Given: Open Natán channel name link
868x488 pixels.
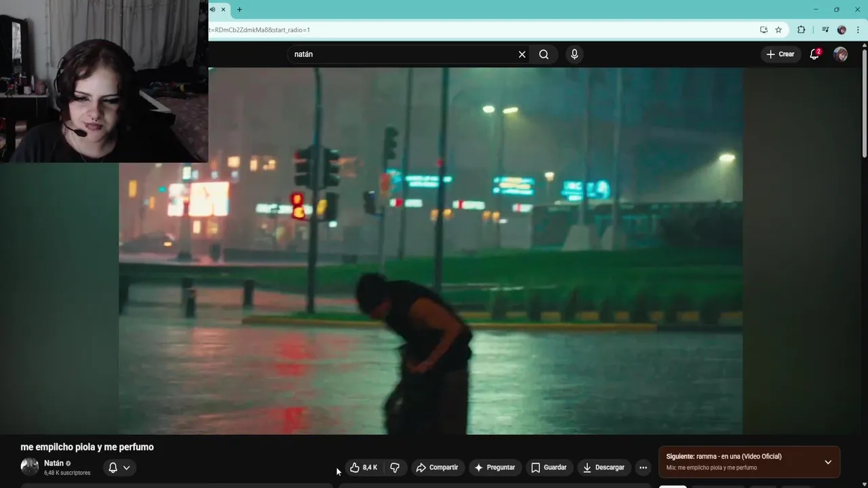Looking at the screenshot, I should [54, 464].
